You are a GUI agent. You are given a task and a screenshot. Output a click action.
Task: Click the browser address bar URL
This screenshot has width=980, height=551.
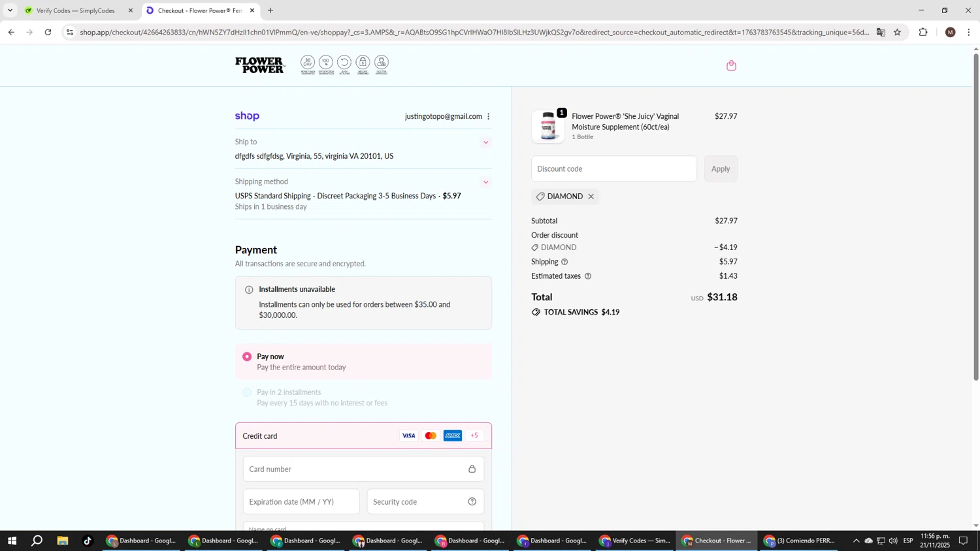tap(474, 32)
